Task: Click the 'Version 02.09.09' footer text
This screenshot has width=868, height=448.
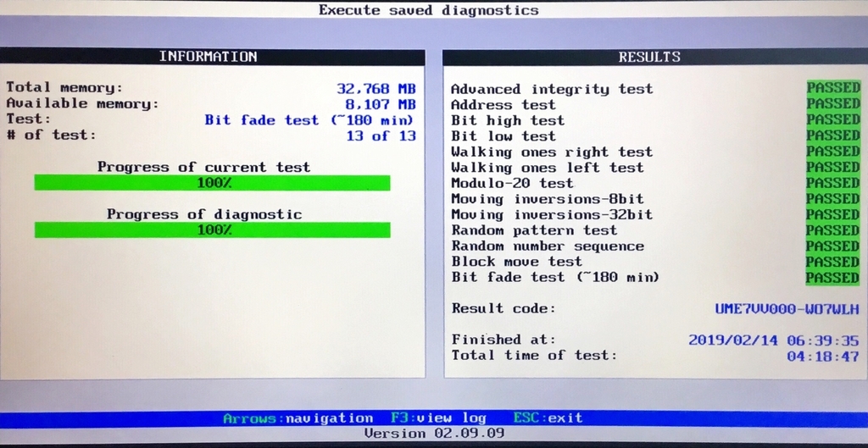Action: (434, 434)
